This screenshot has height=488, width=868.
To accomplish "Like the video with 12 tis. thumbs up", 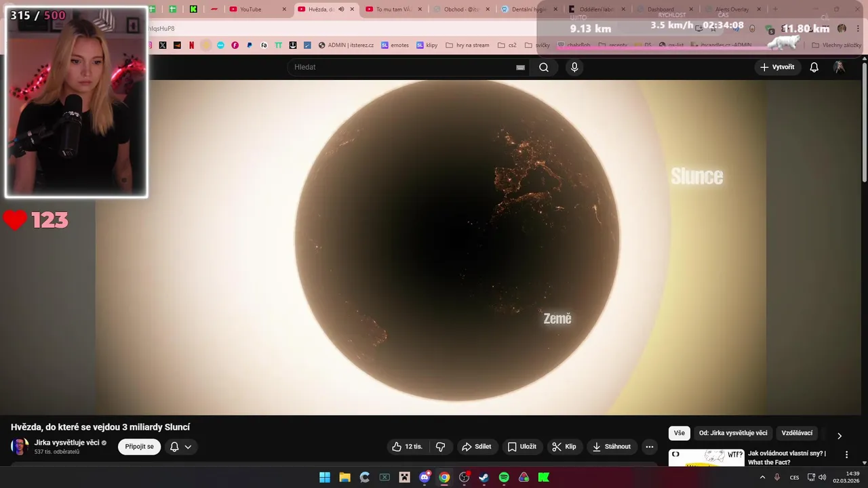I will (408, 447).
